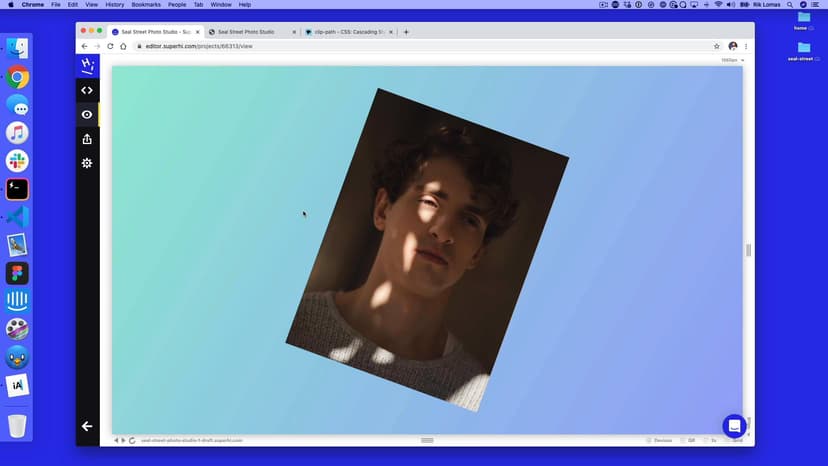Image resolution: width=828 pixels, height=466 pixels.
Task: Expand the preview width dropdown
Action: point(733,60)
